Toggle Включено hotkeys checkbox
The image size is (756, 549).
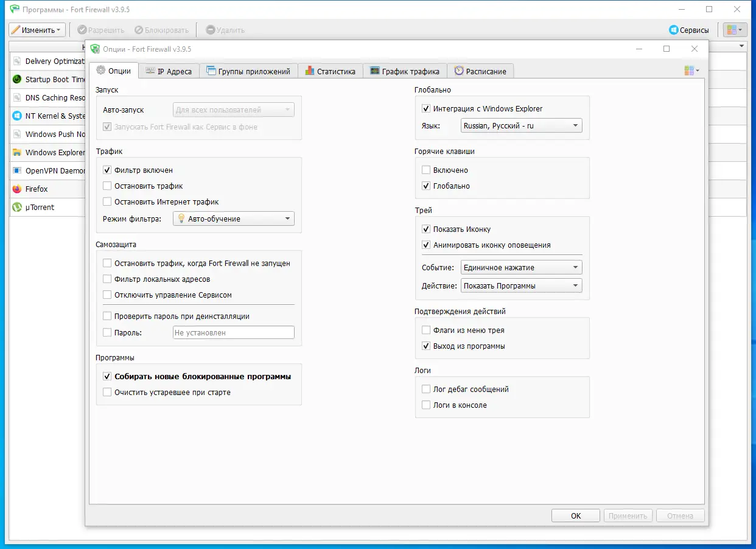point(426,170)
